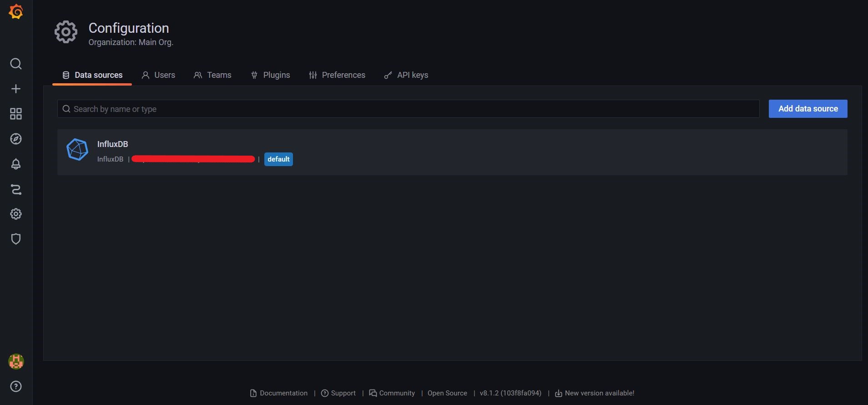Open the Support footer link
This screenshot has width=868, height=405.
338,393
